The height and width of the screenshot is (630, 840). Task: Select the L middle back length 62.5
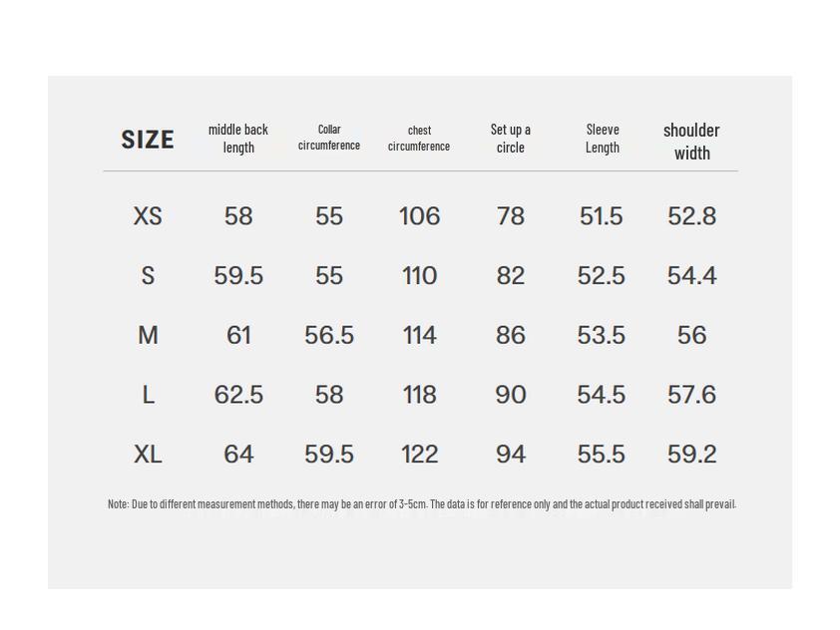coord(238,395)
